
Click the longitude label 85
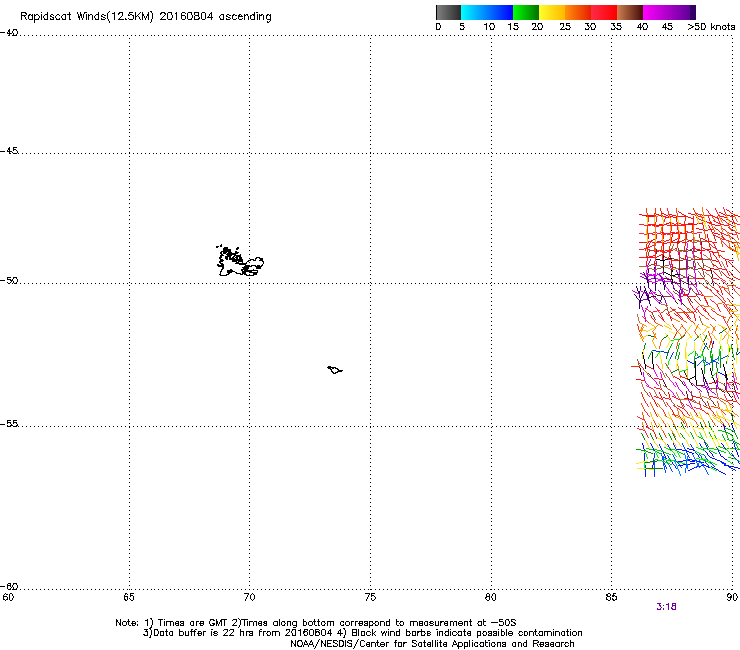pyautogui.click(x=611, y=597)
